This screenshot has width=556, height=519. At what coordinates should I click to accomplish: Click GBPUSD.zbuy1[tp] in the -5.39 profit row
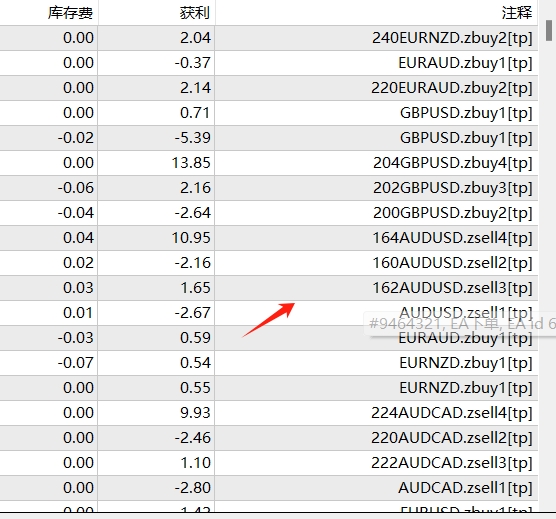tap(466, 138)
